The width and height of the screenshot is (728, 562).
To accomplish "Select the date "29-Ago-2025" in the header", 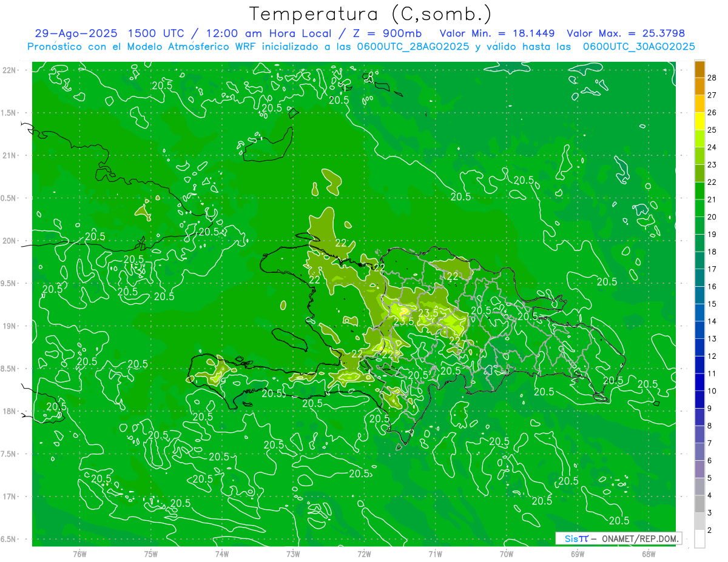I will click(76, 33).
